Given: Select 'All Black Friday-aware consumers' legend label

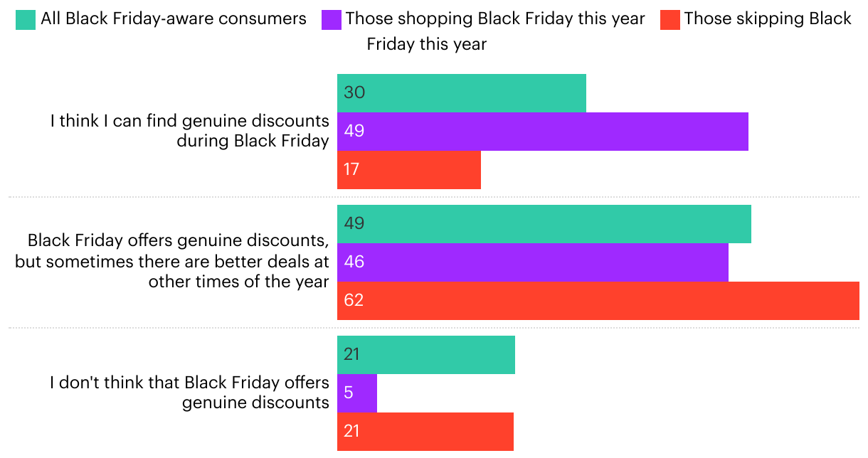Looking at the screenshot, I should 174,19.
